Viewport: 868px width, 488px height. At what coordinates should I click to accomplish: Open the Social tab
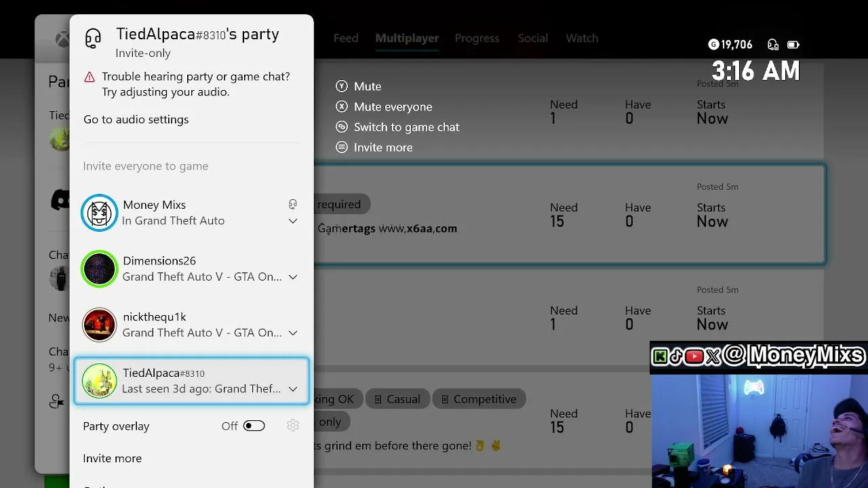(x=533, y=38)
